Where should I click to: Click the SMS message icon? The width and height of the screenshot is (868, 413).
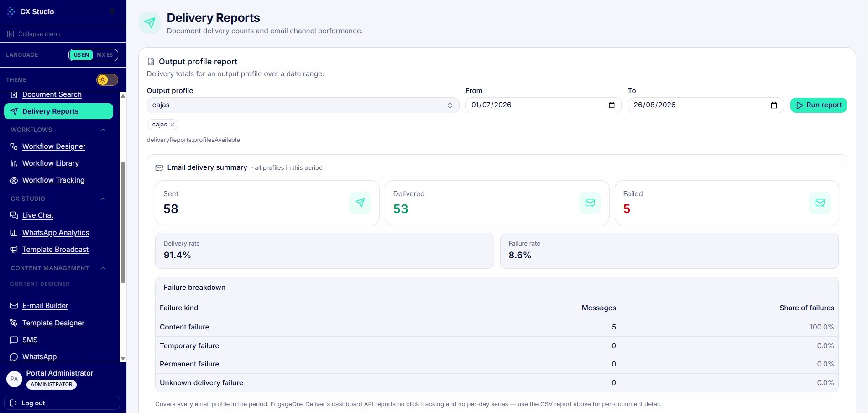[14, 340]
